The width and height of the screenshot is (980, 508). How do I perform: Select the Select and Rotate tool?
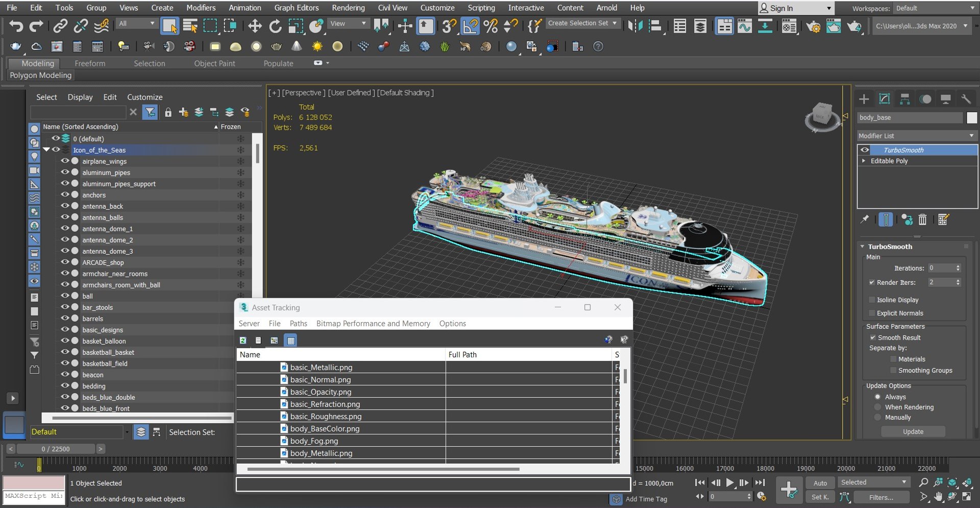click(x=275, y=26)
